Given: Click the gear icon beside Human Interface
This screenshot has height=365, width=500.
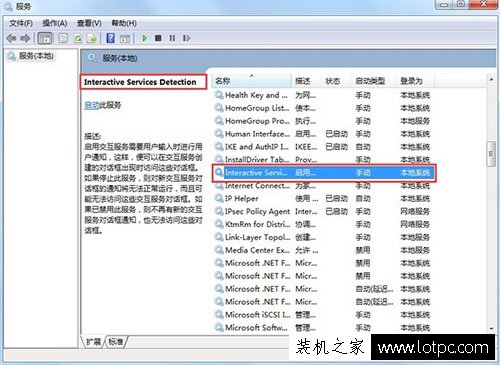Looking at the screenshot, I should tap(219, 134).
